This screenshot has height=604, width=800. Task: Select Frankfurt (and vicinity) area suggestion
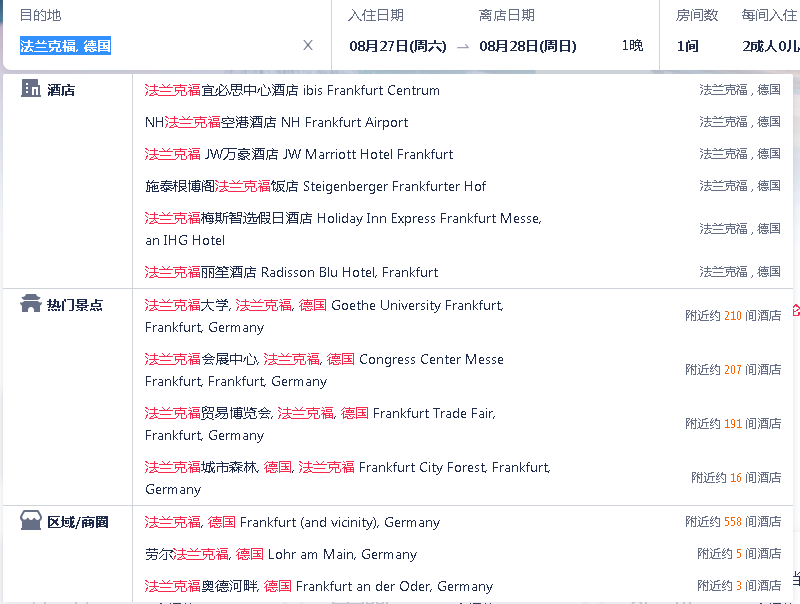point(463,522)
